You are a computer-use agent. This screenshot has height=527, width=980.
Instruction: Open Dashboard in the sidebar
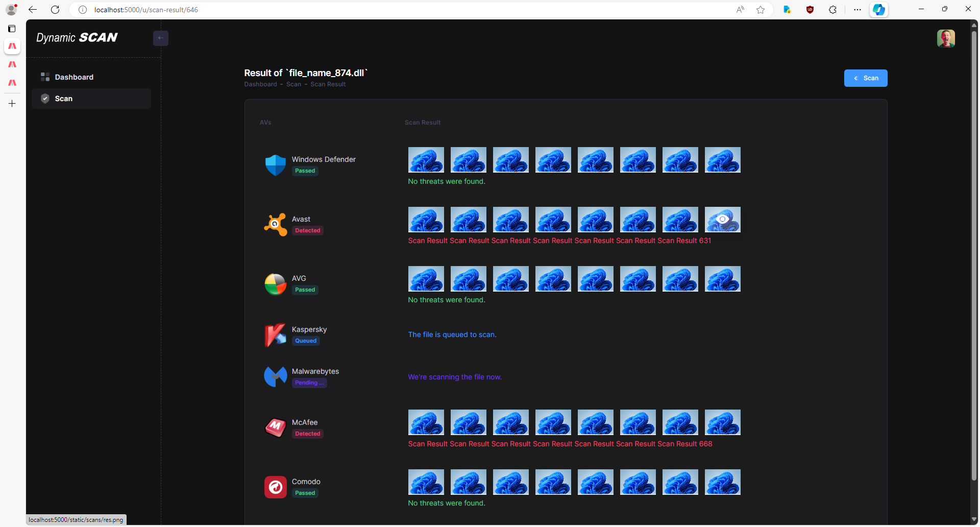pos(74,77)
